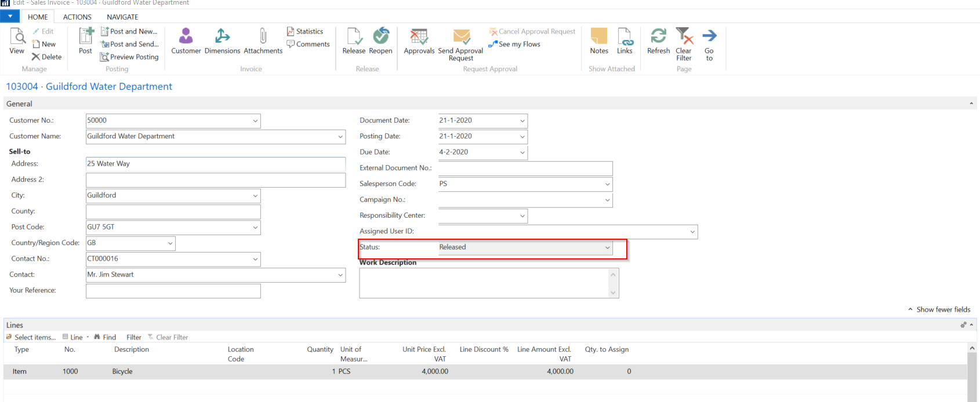980x402 pixels.
Task: Open Attachments paperclip icon
Action: coord(263,37)
